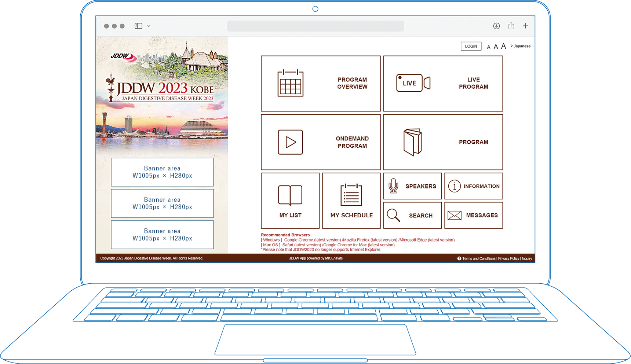
Task: Open the SPEAKERS label
Action: click(x=420, y=186)
